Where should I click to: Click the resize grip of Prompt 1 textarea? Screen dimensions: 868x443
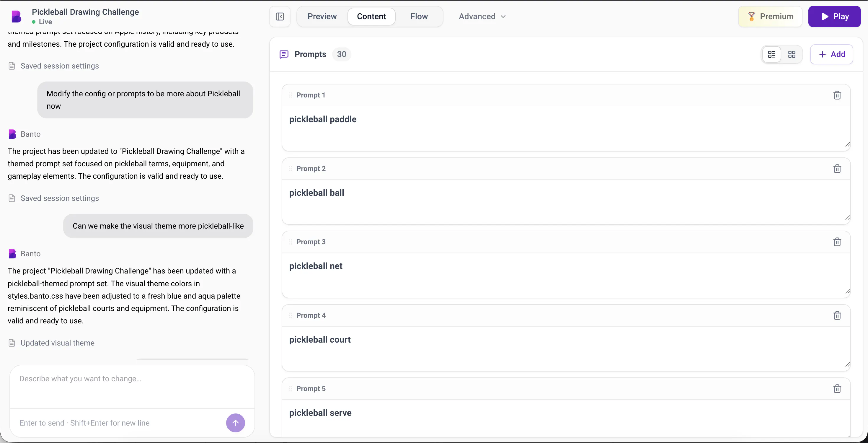click(x=847, y=145)
